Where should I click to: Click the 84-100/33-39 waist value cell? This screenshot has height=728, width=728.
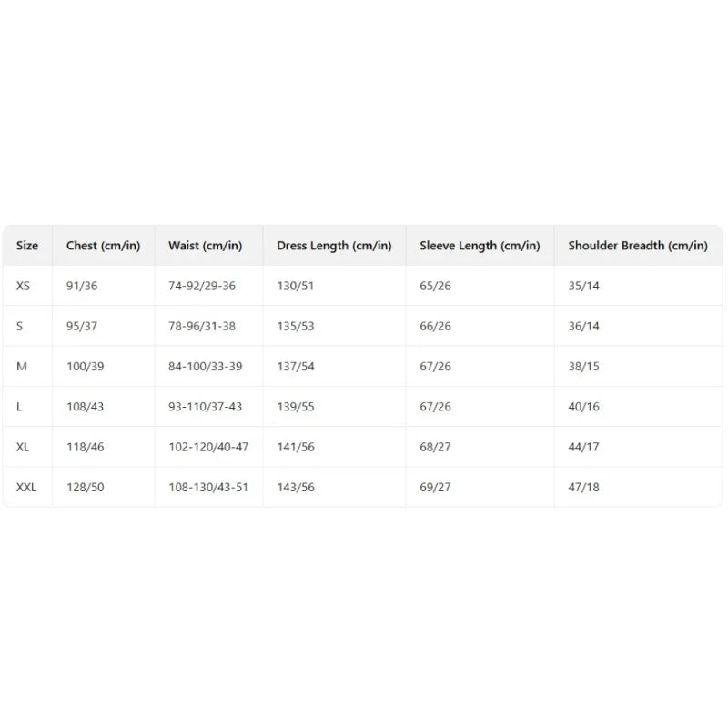pos(206,367)
